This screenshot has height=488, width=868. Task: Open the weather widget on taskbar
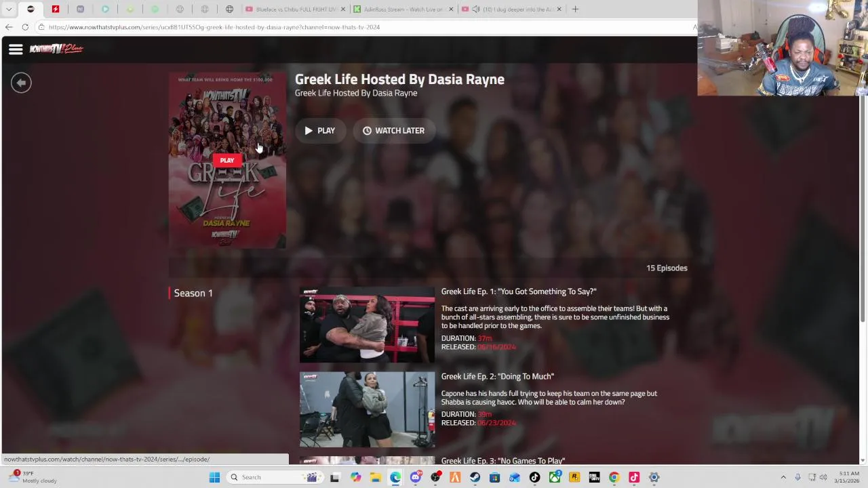[x=33, y=477]
